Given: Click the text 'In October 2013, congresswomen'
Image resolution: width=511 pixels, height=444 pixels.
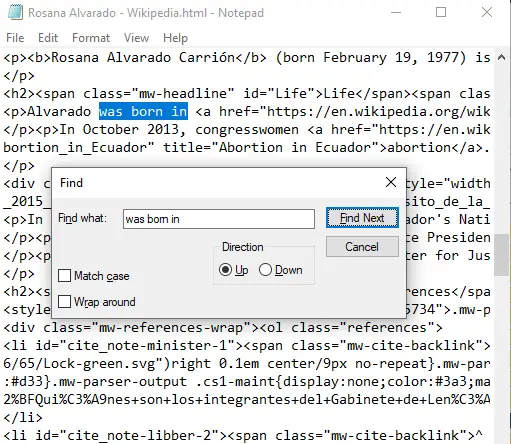Looking at the screenshot, I should coord(179,129).
